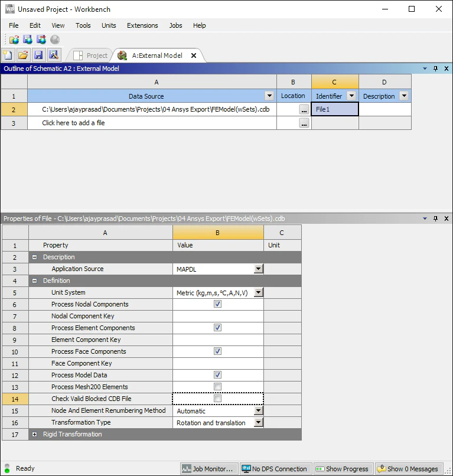Click the folder-with-globe open from repository icon
The image size is (453, 476).
coord(14,40)
